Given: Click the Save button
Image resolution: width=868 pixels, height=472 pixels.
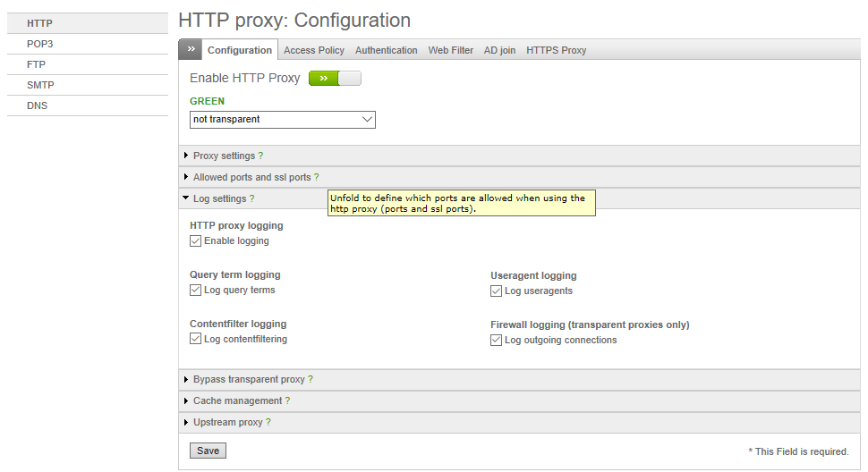Looking at the screenshot, I should (x=208, y=451).
